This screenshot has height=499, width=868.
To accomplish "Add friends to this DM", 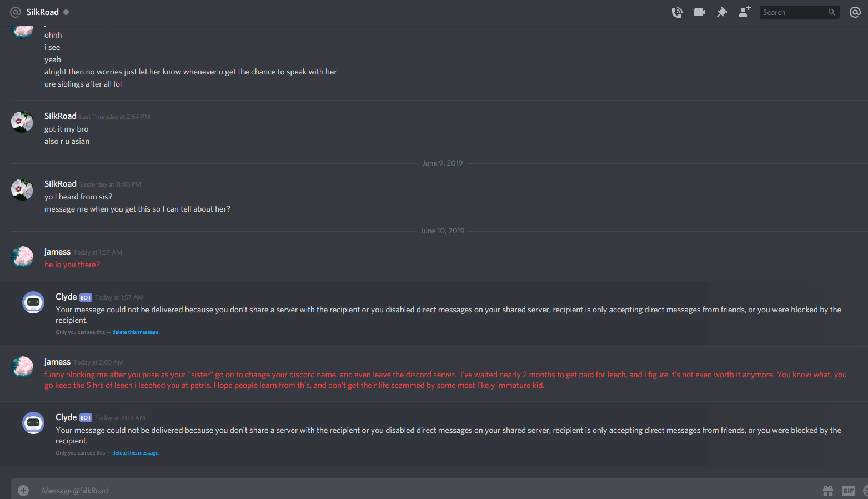I will [744, 12].
